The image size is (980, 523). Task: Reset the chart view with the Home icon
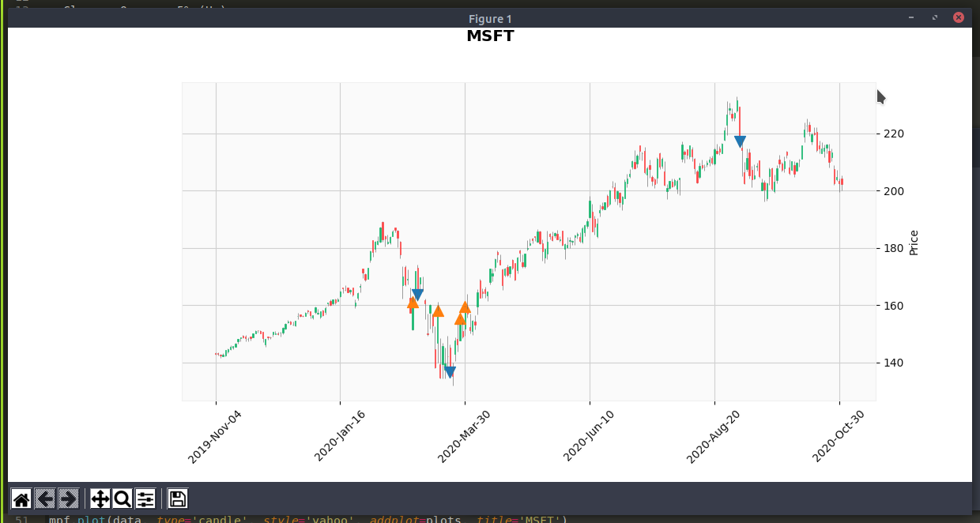point(22,498)
